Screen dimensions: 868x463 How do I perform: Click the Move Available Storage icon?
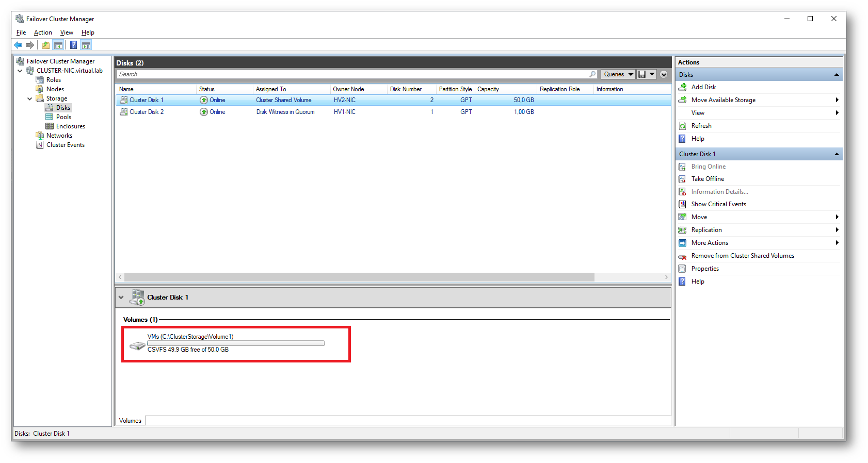pos(682,100)
